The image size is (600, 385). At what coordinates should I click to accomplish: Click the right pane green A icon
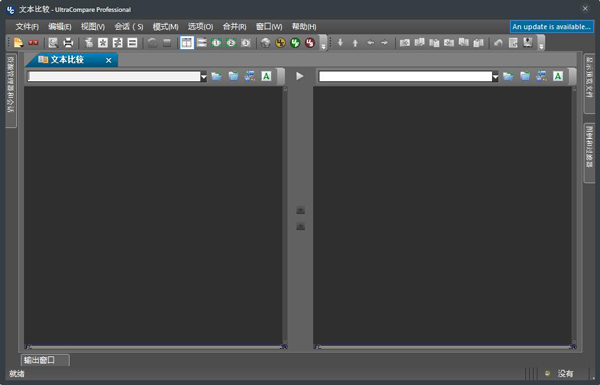(x=558, y=76)
